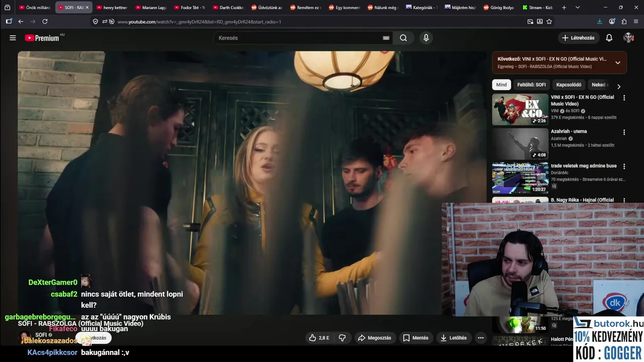Open options for EX N GO video

[624, 98]
